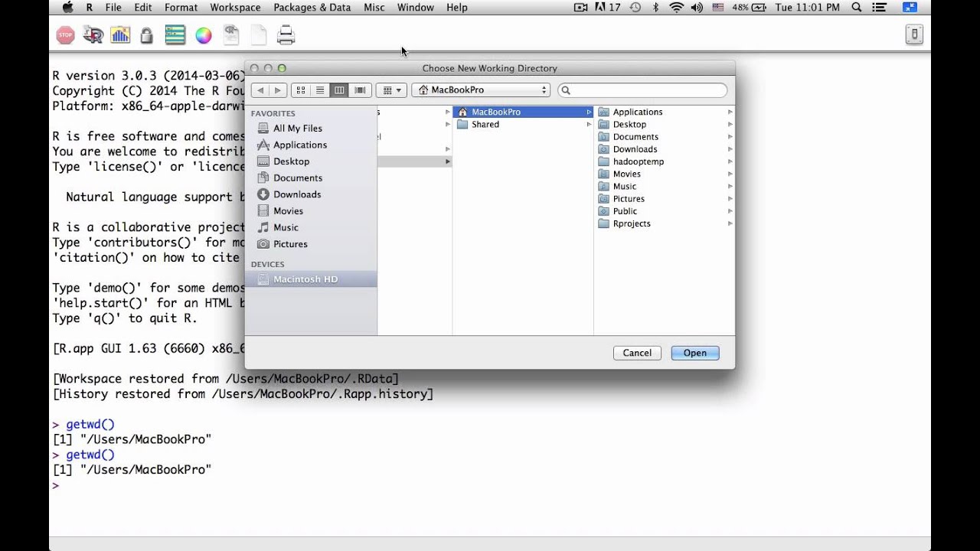Open the MacBookPro path popup menu
The width and height of the screenshot is (980, 551).
pyautogui.click(x=482, y=90)
